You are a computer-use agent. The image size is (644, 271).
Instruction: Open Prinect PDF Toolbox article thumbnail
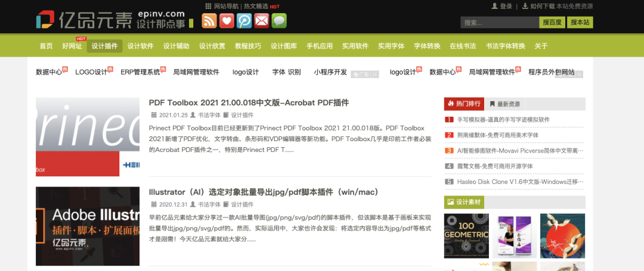tap(88, 137)
